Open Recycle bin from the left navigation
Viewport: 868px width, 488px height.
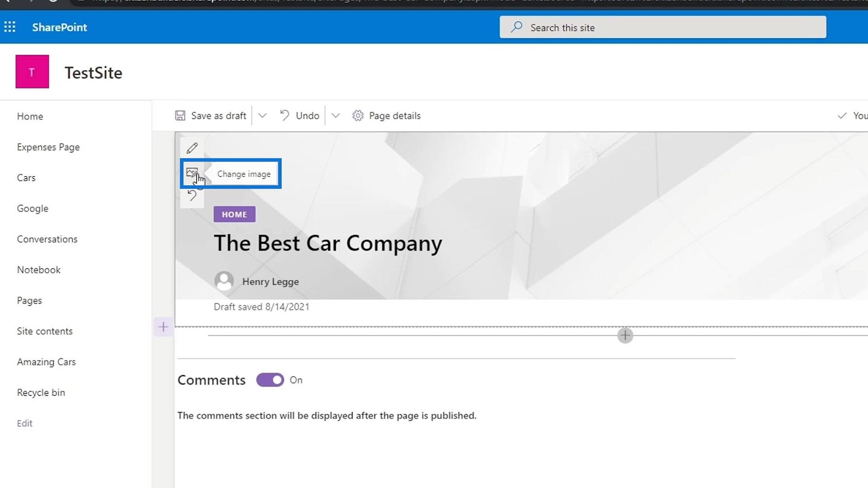point(41,393)
